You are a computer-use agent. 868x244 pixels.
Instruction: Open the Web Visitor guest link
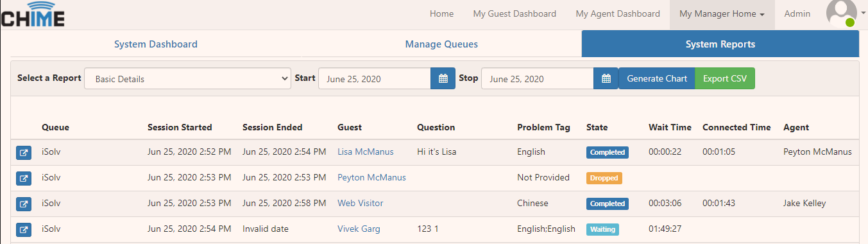point(361,204)
